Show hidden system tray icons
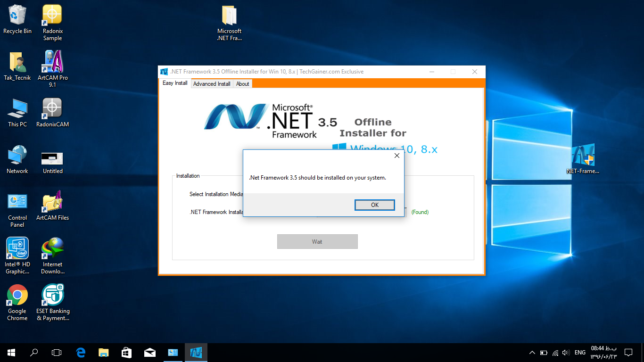644x362 pixels. (x=532, y=353)
